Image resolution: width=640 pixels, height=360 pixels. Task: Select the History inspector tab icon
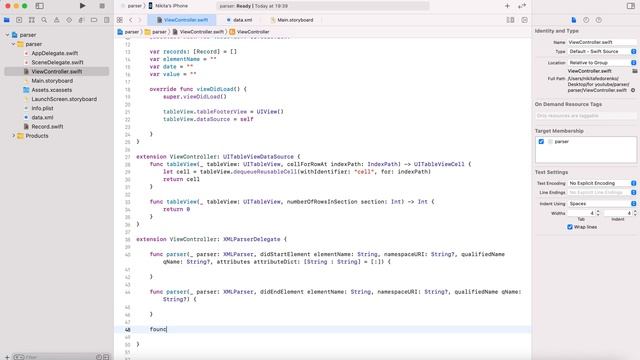[x=586, y=20]
